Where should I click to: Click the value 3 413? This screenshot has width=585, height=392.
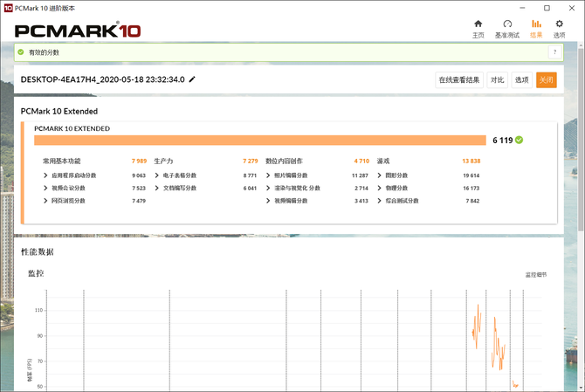(x=361, y=201)
